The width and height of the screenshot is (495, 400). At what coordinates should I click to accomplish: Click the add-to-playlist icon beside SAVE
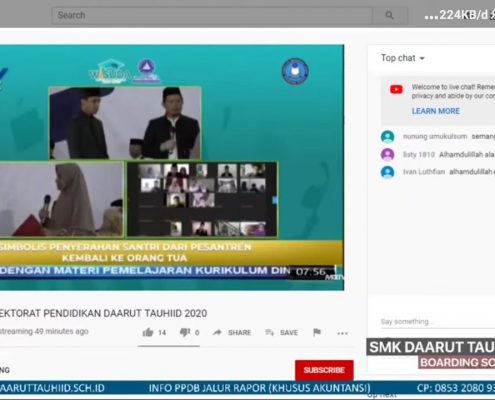coord(269,332)
